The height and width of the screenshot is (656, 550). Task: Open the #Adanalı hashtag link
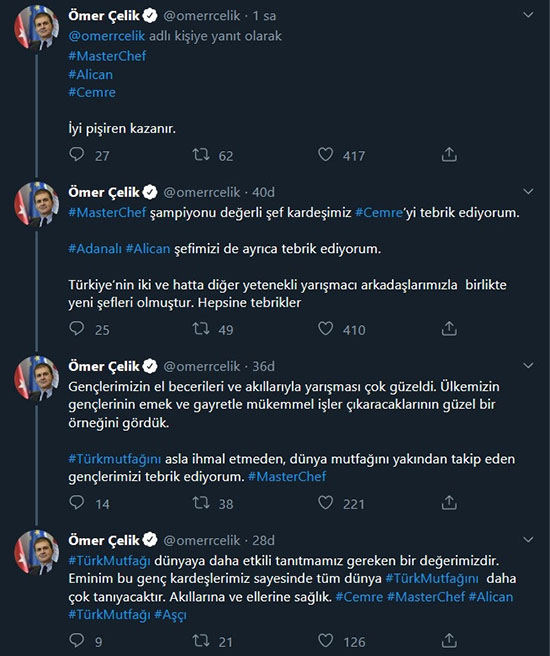tap(95, 249)
